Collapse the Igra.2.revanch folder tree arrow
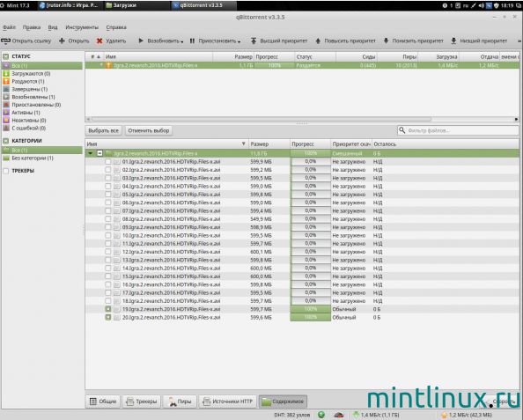This screenshot has height=420, width=523. (91, 153)
